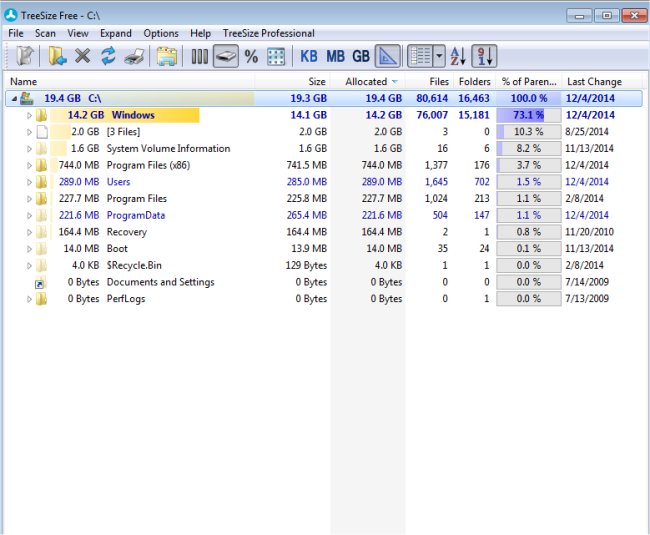Toggle percent view mode
The height and width of the screenshot is (535, 650).
pyautogui.click(x=251, y=57)
